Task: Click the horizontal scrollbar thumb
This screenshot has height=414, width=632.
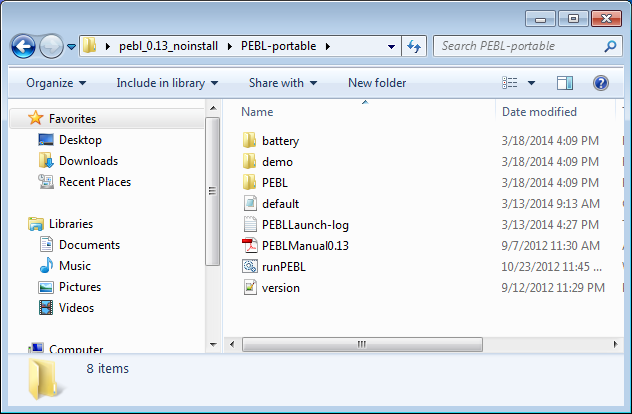Action: (362, 344)
